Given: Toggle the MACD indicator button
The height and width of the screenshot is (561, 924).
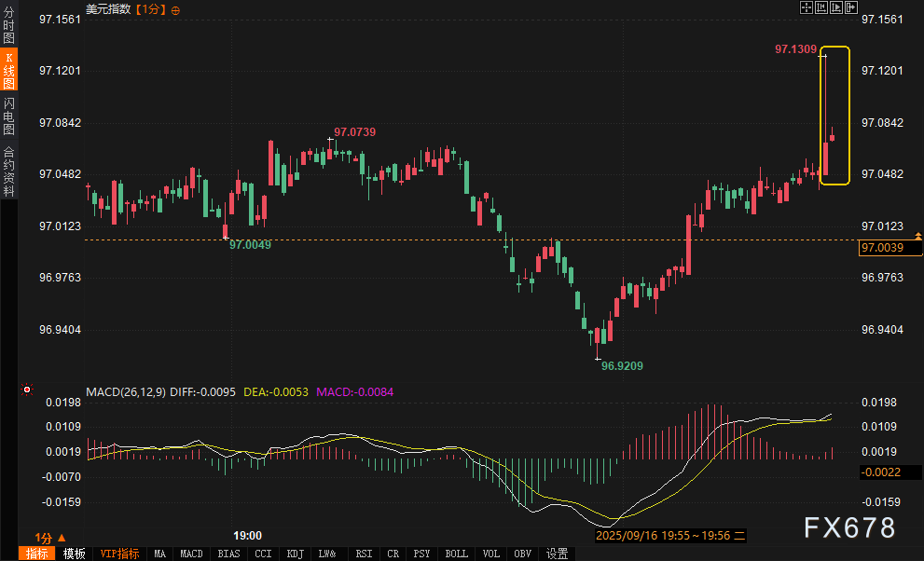Looking at the screenshot, I should click(191, 554).
